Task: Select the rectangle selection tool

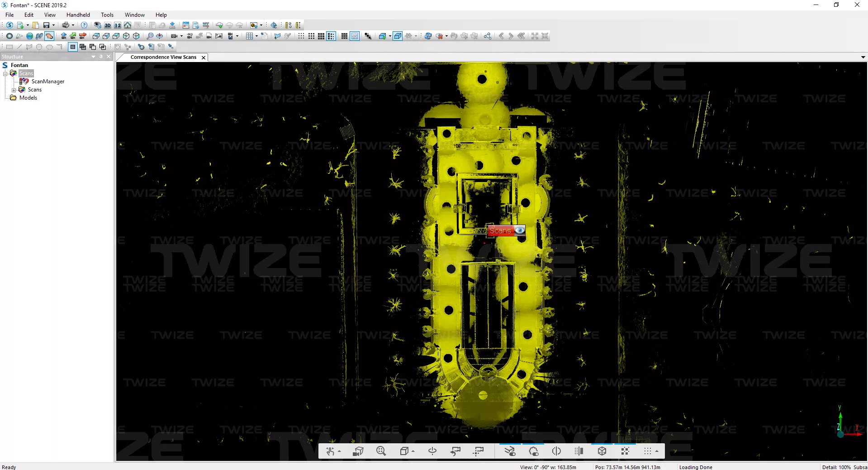Action: pyautogui.click(x=9, y=47)
